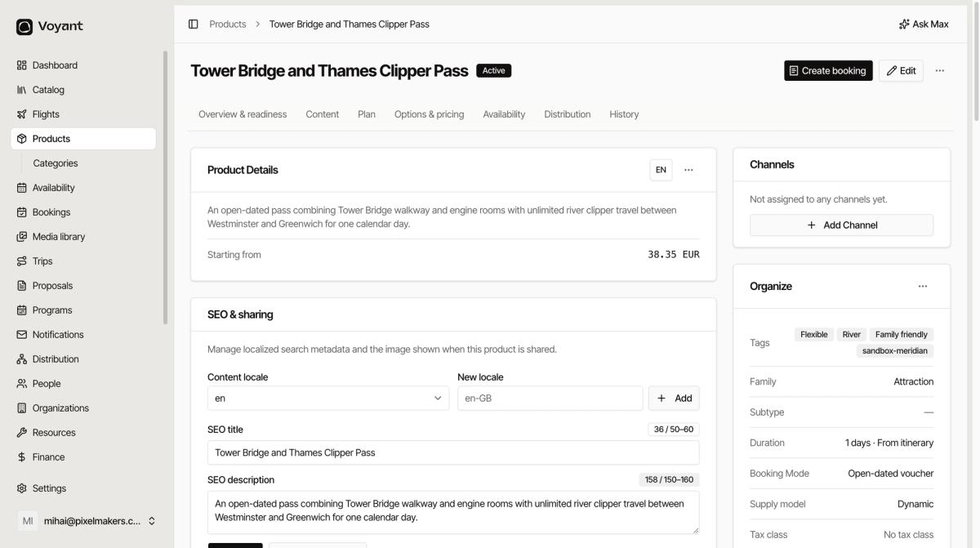Open Catalog in the sidebar
This screenshot has width=980, height=548.
(x=83, y=90)
